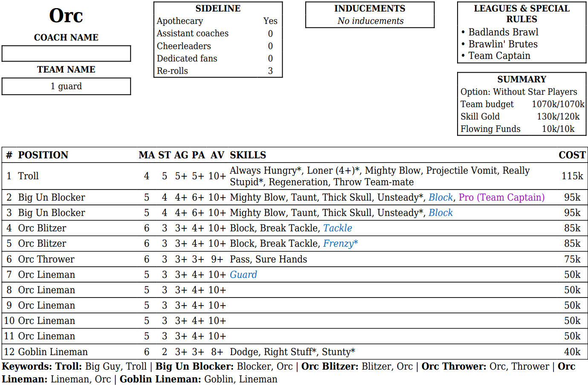Click the Team Name field containing '1 guard'
This screenshot has height=385, width=588.
pyautogui.click(x=66, y=86)
